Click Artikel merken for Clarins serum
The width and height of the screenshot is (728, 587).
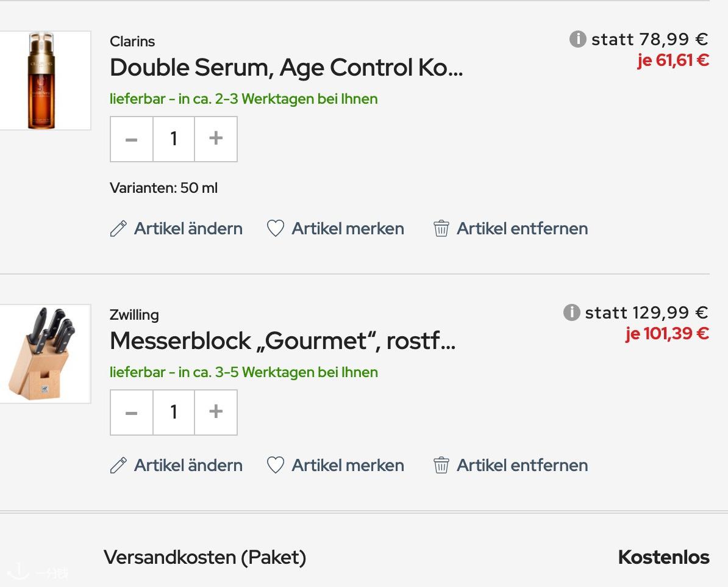click(x=348, y=229)
